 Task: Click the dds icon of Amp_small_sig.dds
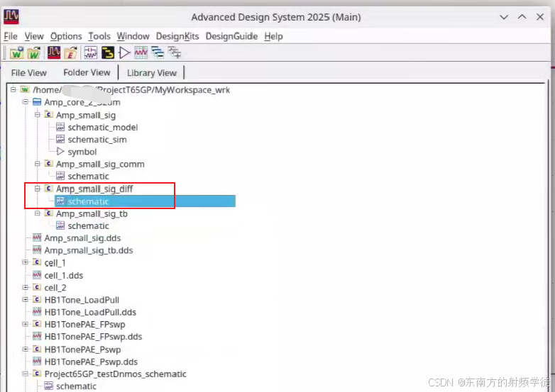(x=37, y=237)
